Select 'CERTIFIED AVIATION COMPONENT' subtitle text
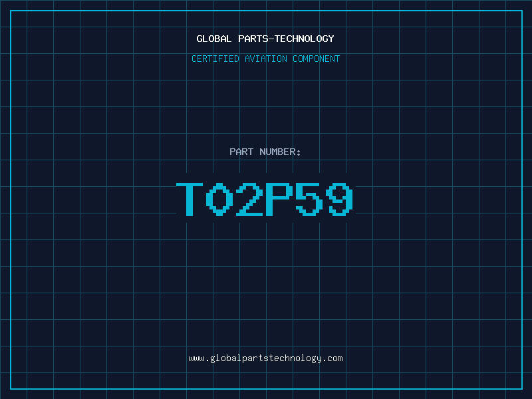 tap(265, 59)
